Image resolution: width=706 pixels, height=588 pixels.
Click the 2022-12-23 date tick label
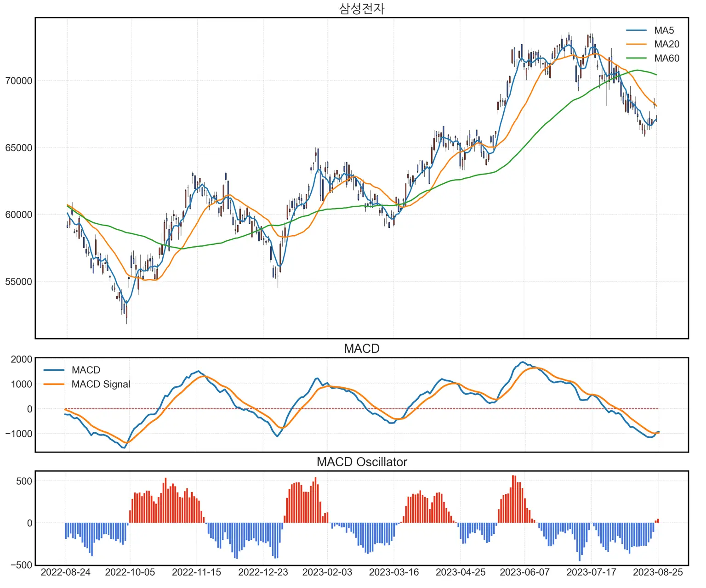coord(263,572)
